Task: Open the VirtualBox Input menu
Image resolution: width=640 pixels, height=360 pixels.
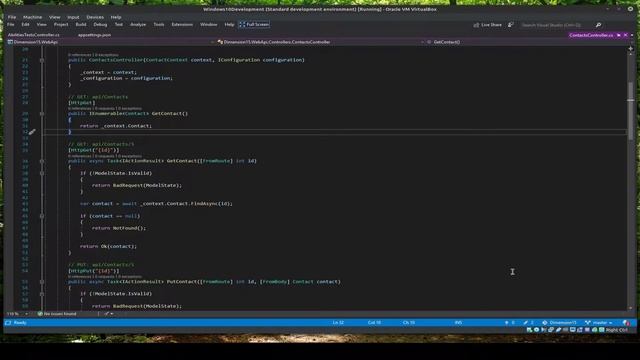Action: 73,17
